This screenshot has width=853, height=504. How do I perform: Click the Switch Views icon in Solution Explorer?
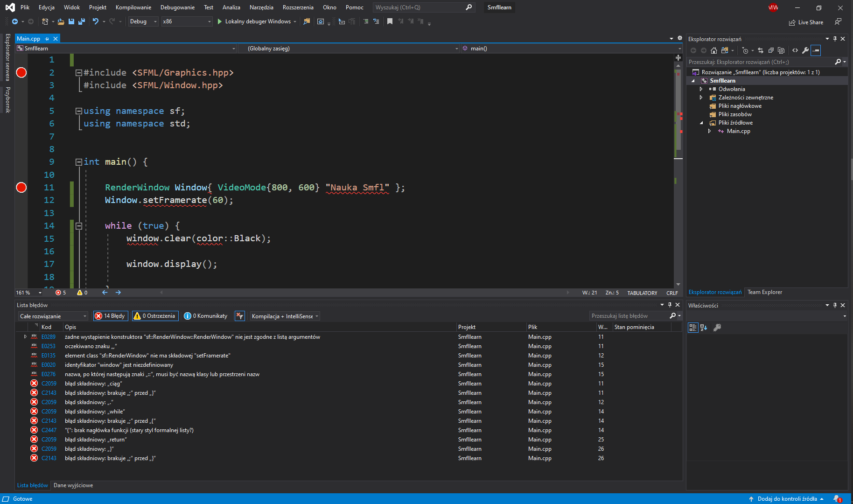tap(725, 50)
